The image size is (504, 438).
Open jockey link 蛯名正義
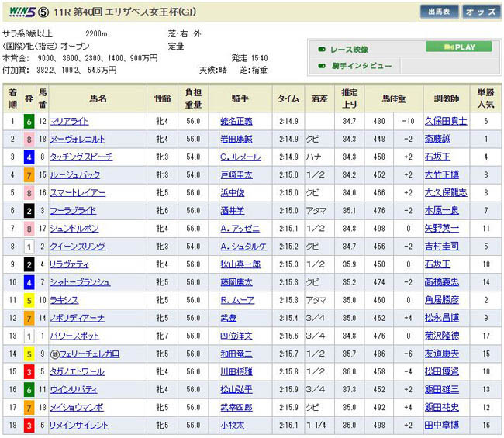236,122
